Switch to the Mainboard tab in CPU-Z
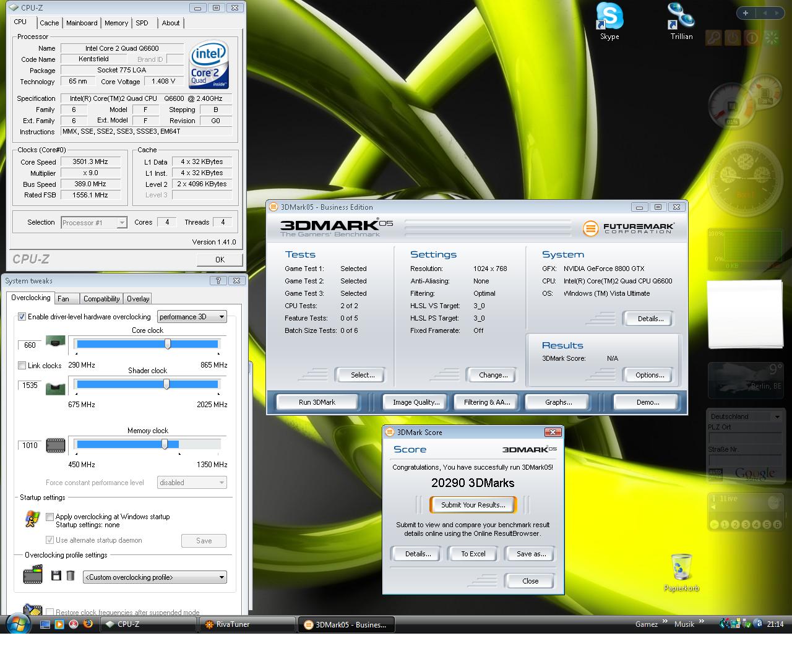The width and height of the screenshot is (792, 672). click(x=82, y=23)
